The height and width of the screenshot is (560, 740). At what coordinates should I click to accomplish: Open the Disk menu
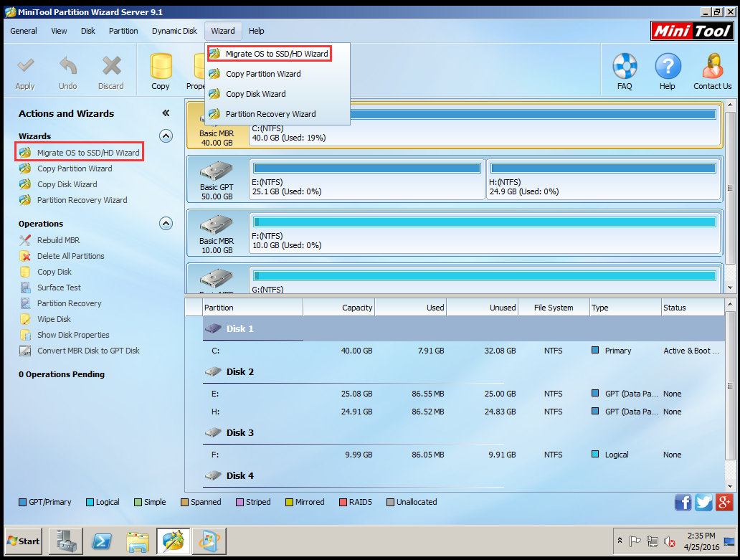coord(87,31)
